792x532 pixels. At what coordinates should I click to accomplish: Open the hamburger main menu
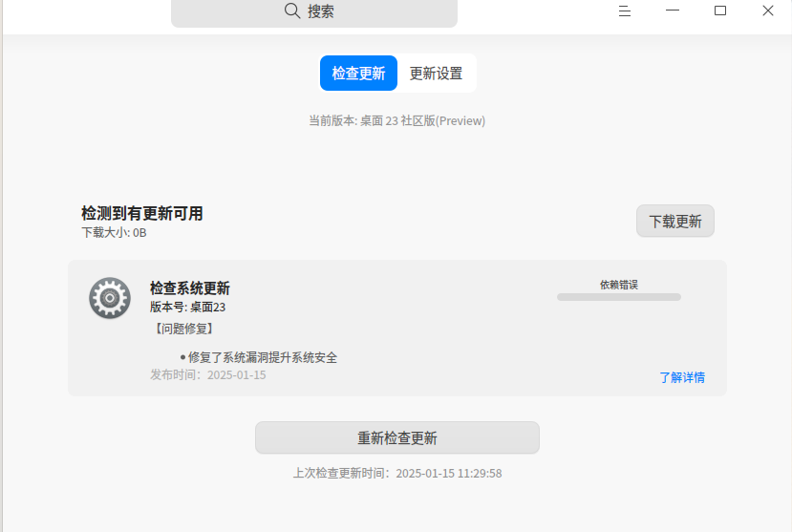click(624, 11)
